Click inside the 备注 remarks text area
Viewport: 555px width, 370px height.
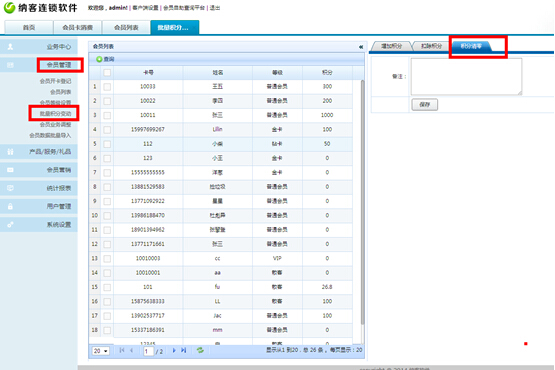click(466, 76)
